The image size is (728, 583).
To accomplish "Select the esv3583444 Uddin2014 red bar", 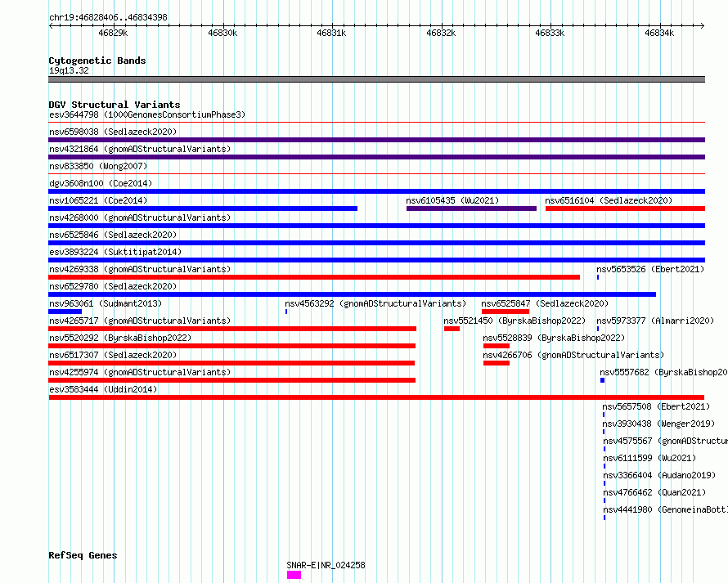I will [376, 397].
